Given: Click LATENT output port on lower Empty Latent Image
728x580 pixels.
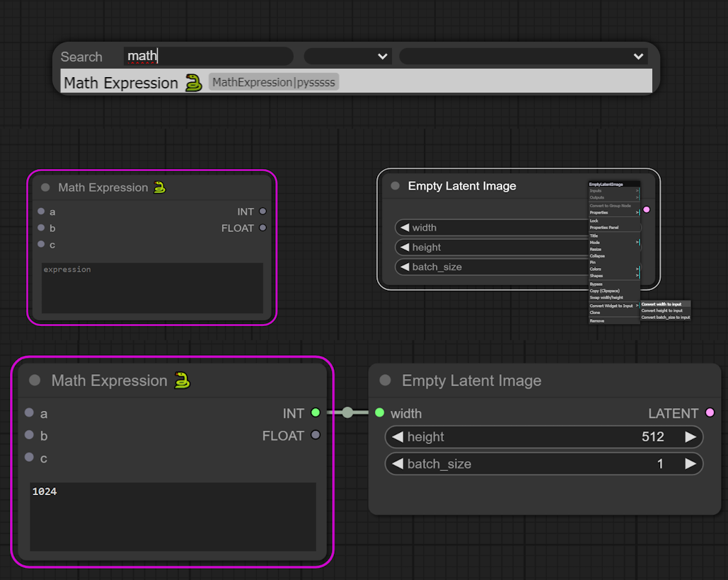Looking at the screenshot, I should [710, 413].
